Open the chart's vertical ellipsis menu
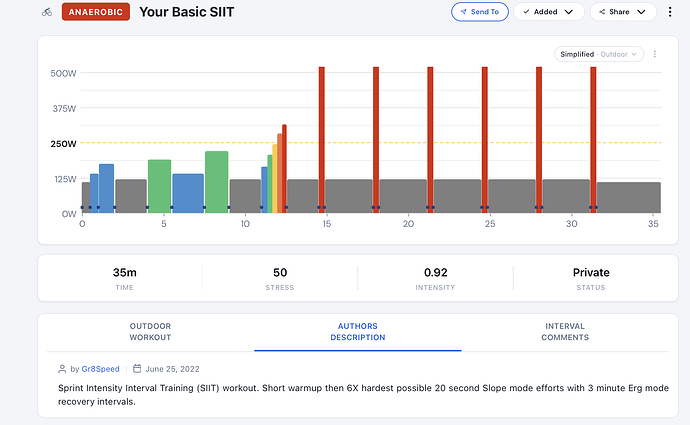This screenshot has width=690, height=425. coord(655,54)
